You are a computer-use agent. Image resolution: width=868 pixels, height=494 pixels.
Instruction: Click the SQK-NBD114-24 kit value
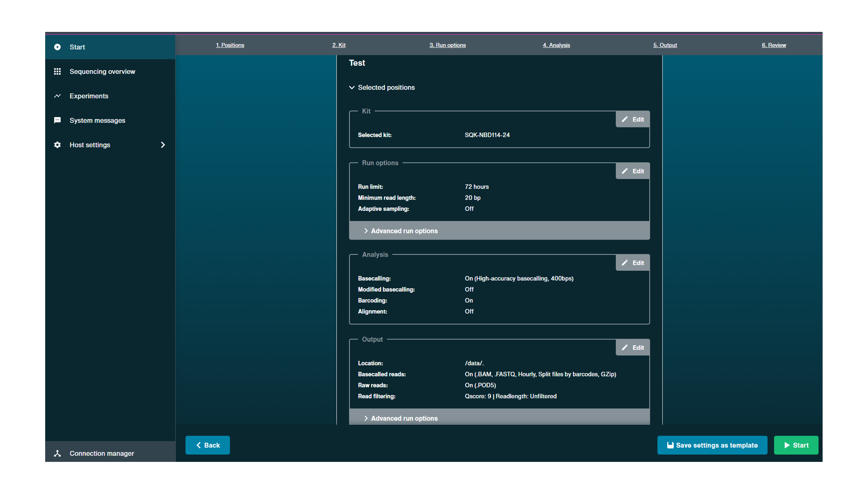point(487,135)
